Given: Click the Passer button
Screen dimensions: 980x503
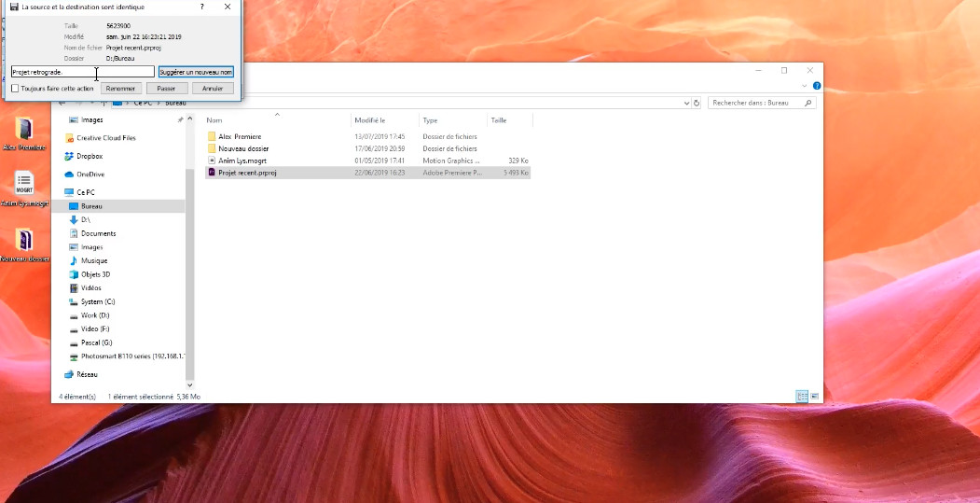Looking at the screenshot, I should [x=166, y=89].
